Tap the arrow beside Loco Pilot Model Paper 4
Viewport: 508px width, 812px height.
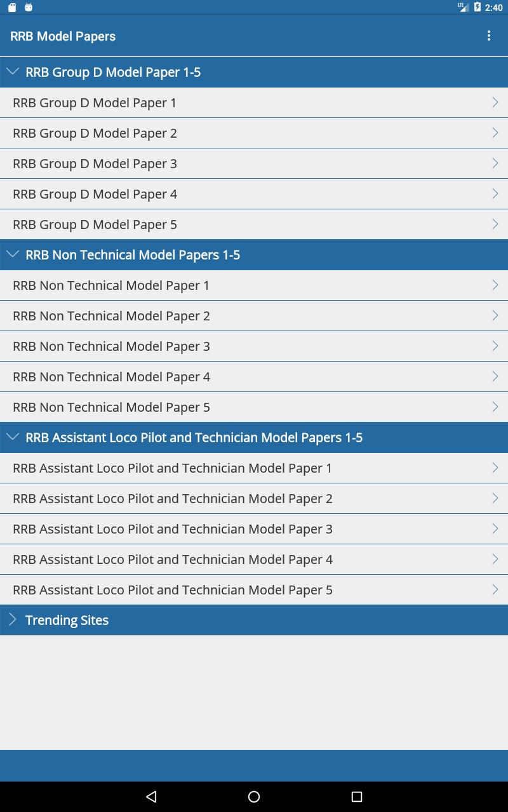pos(495,559)
